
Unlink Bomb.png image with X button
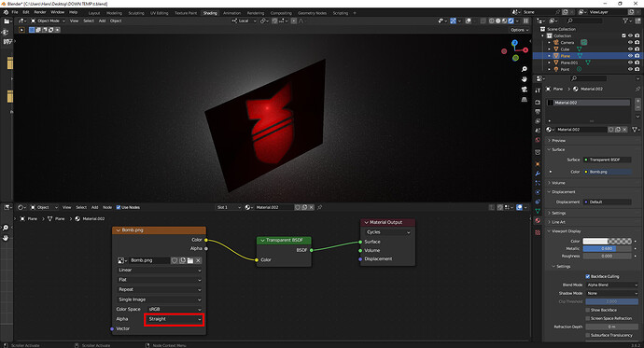point(198,260)
